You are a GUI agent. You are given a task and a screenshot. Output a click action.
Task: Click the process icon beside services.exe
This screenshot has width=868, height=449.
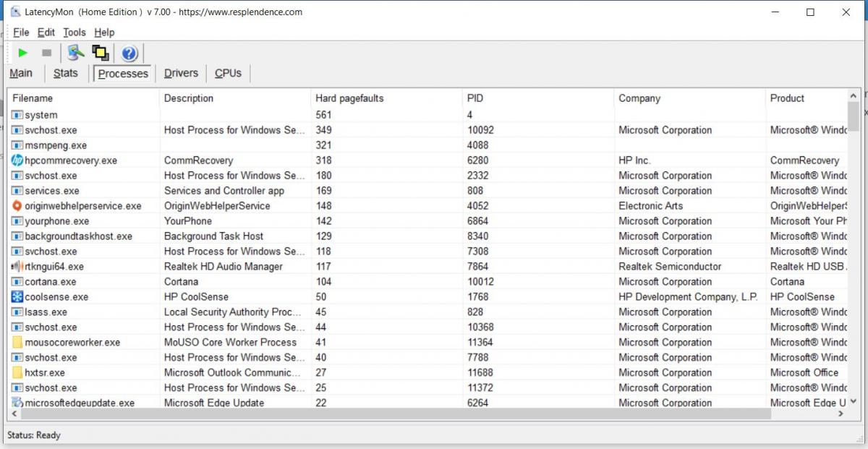(17, 191)
